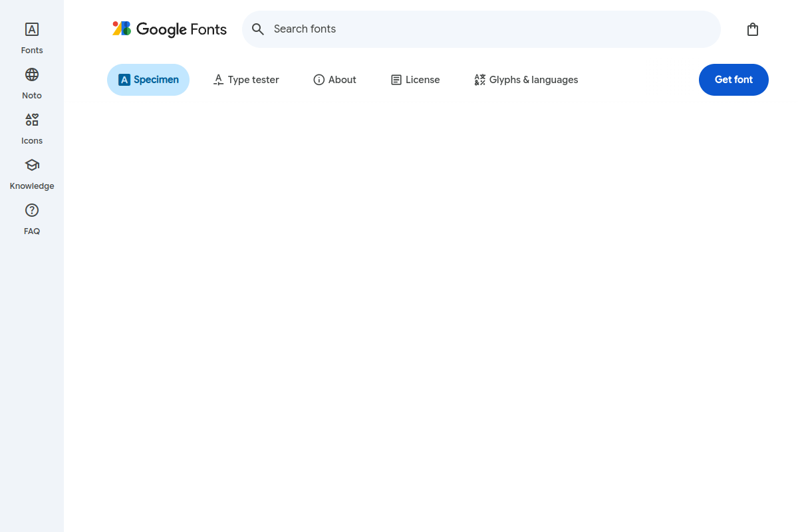Click the Noto globe icon

click(32, 74)
